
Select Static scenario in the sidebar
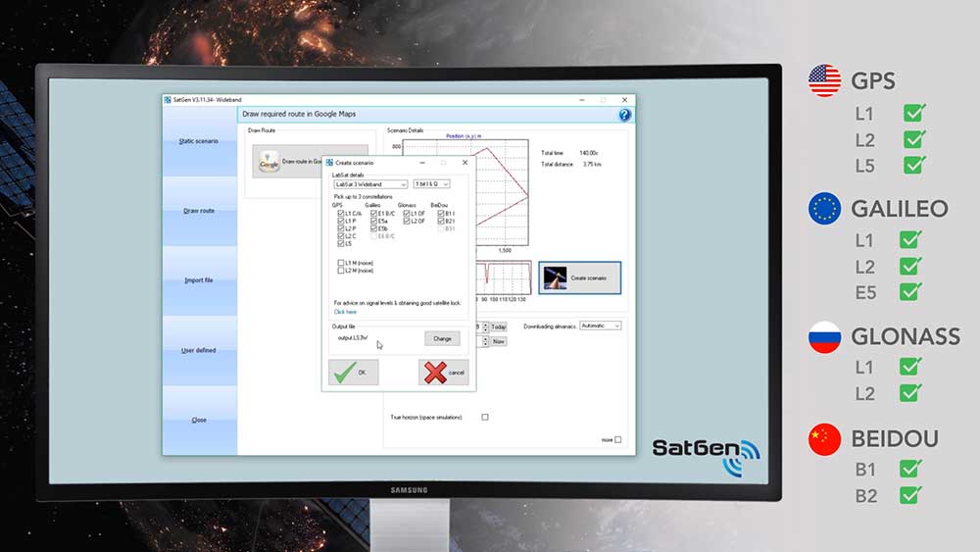[x=199, y=141]
